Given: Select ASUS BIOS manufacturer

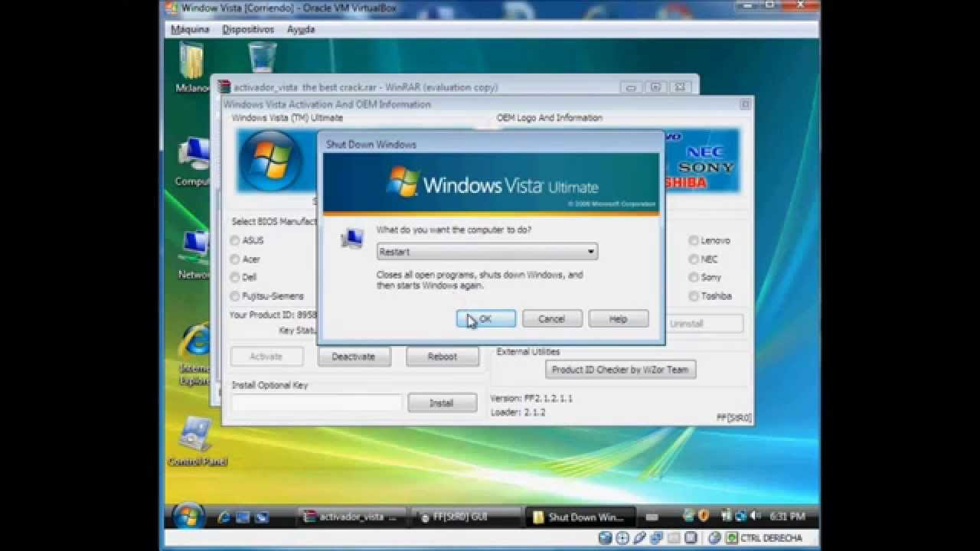Looking at the screenshot, I should tap(247, 240).
